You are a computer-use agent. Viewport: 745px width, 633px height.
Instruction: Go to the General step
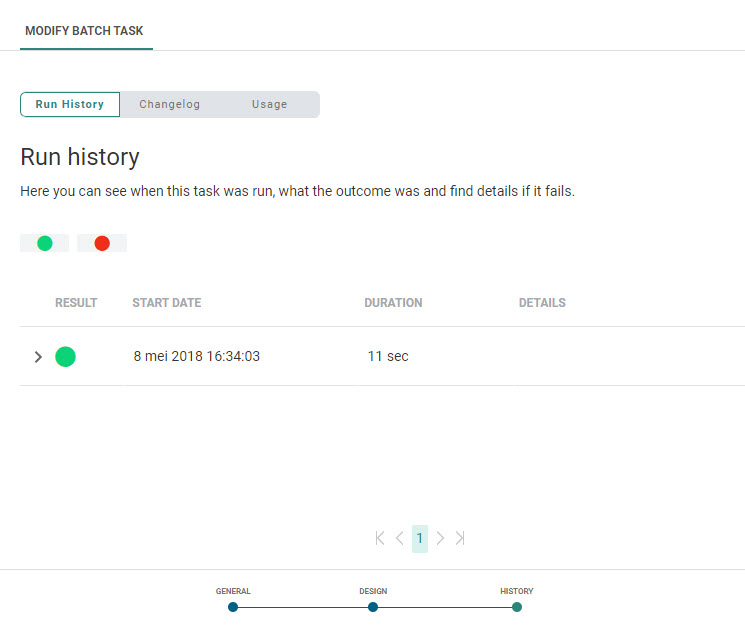pyautogui.click(x=233, y=606)
